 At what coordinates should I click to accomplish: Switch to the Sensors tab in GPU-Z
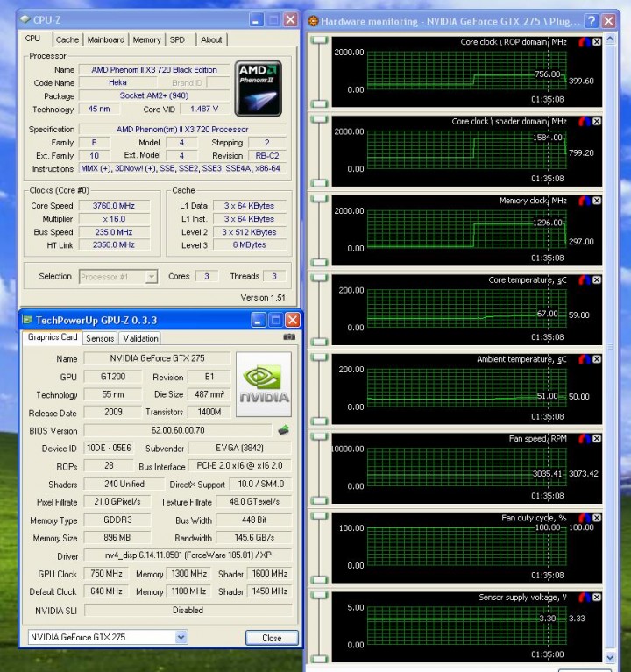click(100, 338)
